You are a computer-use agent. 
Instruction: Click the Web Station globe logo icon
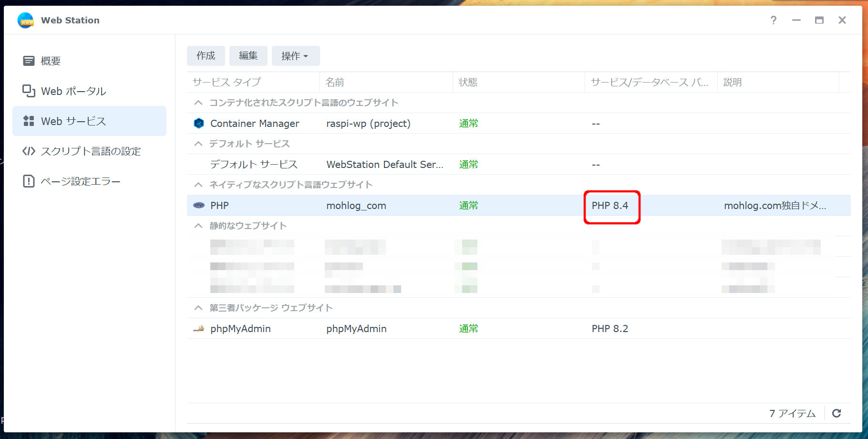coord(25,21)
